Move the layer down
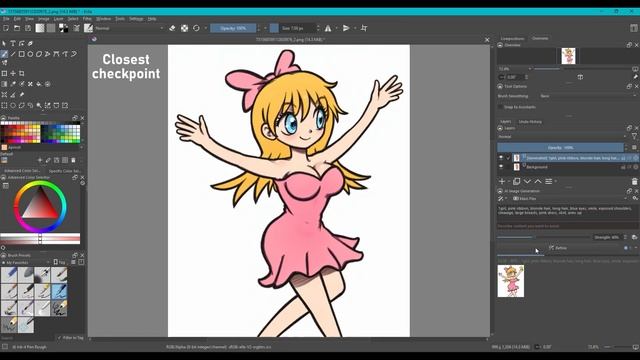This screenshot has width=640, height=360. pyautogui.click(x=527, y=181)
